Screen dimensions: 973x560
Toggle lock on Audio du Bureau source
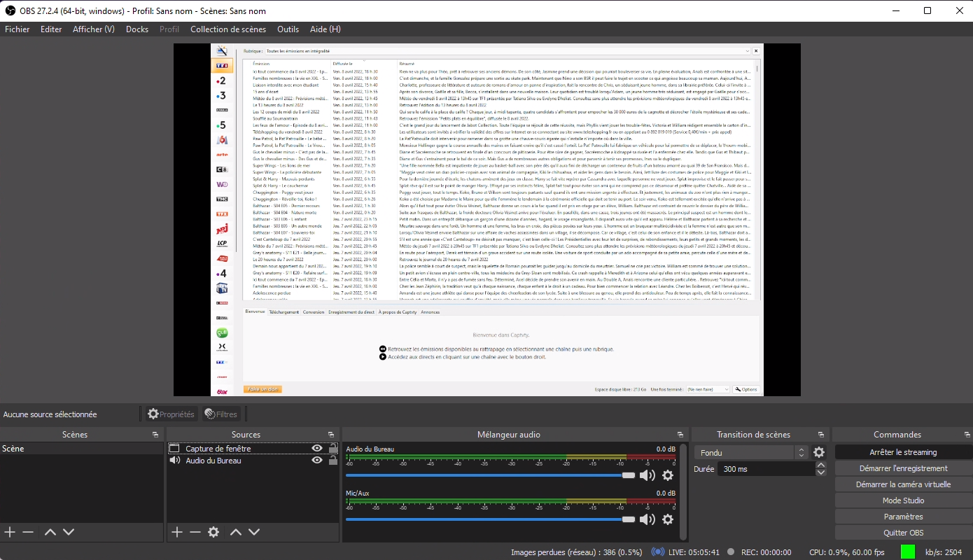click(x=333, y=461)
